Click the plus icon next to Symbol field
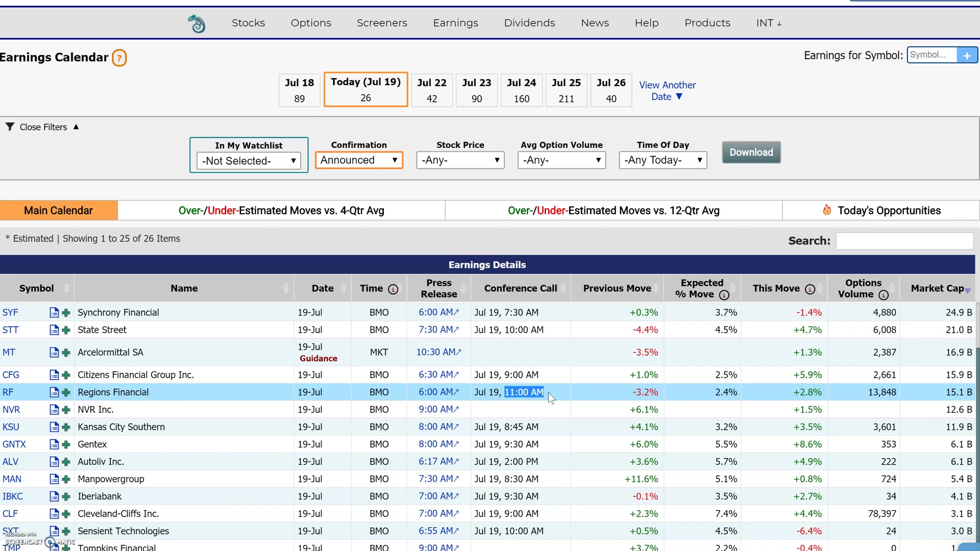 (x=967, y=55)
